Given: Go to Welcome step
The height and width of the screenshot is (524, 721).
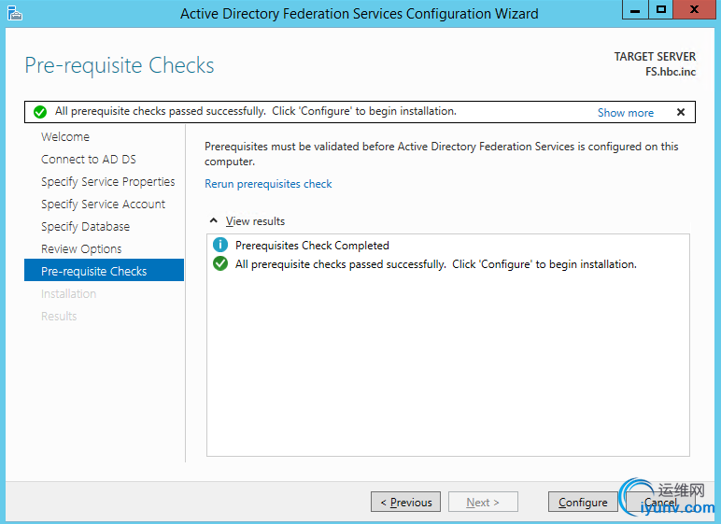Looking at the screenshot, I should (65, 137).
